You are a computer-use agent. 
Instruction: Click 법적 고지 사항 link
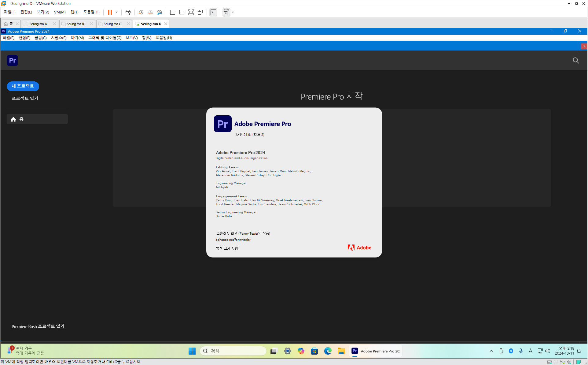pyautogui.click(x=227, y=248)
